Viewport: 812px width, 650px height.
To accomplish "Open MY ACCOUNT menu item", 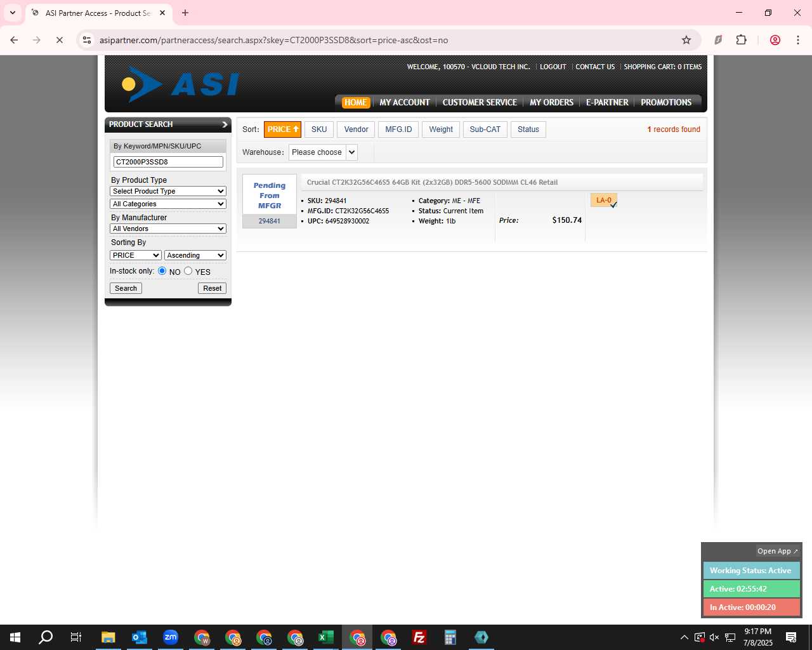I will pyautogui.click(x=405, y=102).
